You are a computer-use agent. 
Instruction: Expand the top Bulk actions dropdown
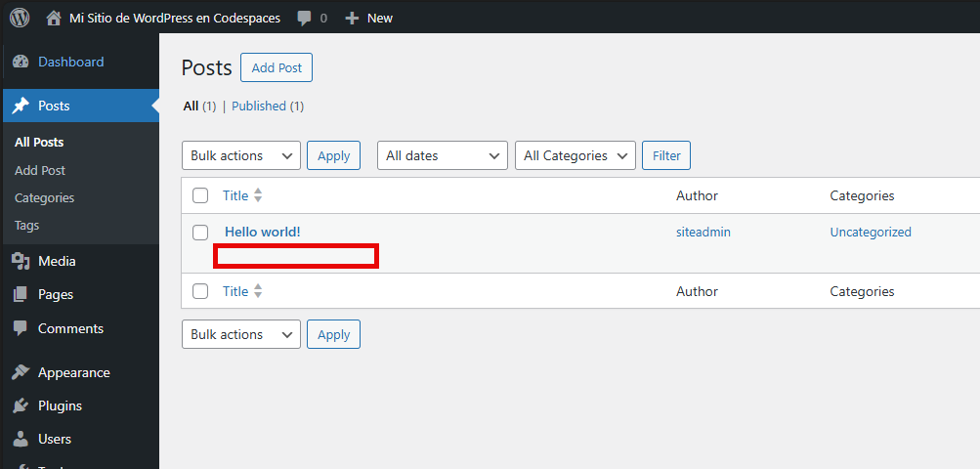pyautogui.click(x=241, y=155)
